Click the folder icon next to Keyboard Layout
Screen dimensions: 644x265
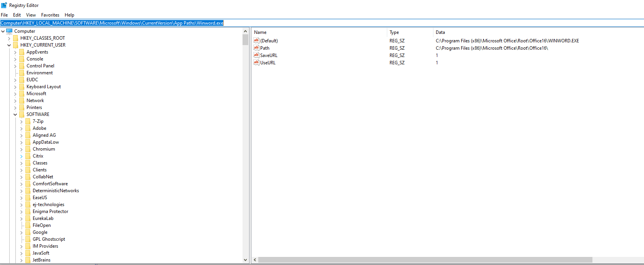coord(22,87)
